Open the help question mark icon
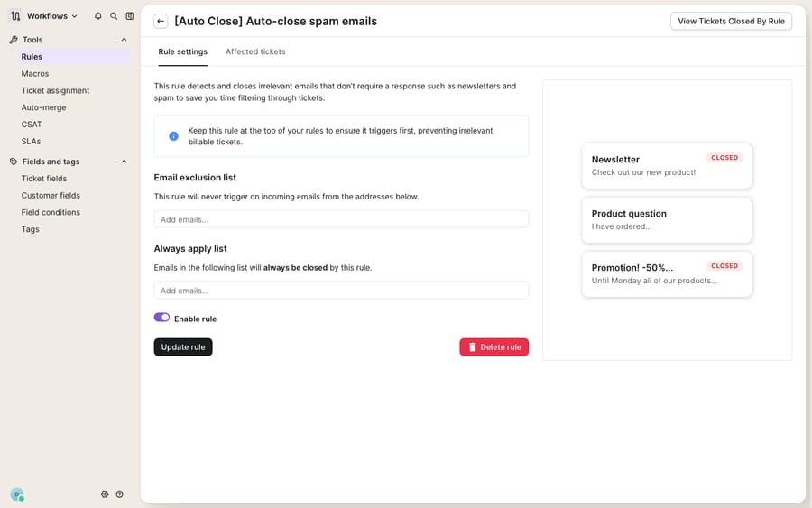Screen dimensions: 812x508 pos(120,494)
